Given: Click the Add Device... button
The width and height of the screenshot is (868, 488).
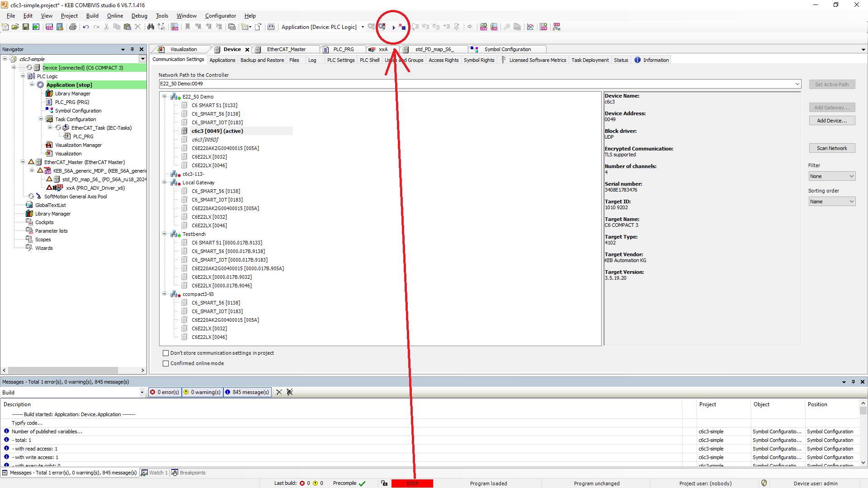Looking at the screenshot, I should tap(831, 121).
